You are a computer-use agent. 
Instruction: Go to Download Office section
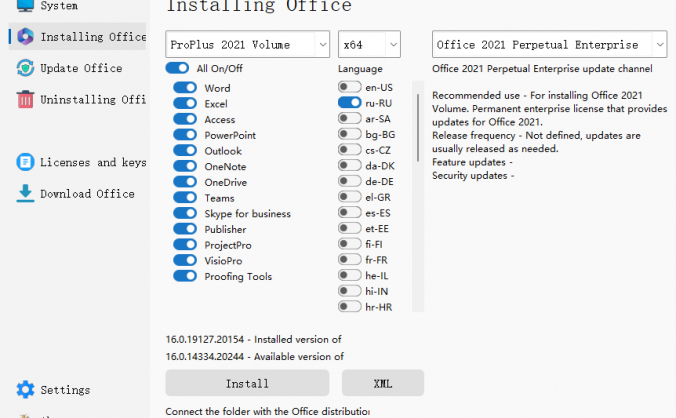tap(78, 193)
